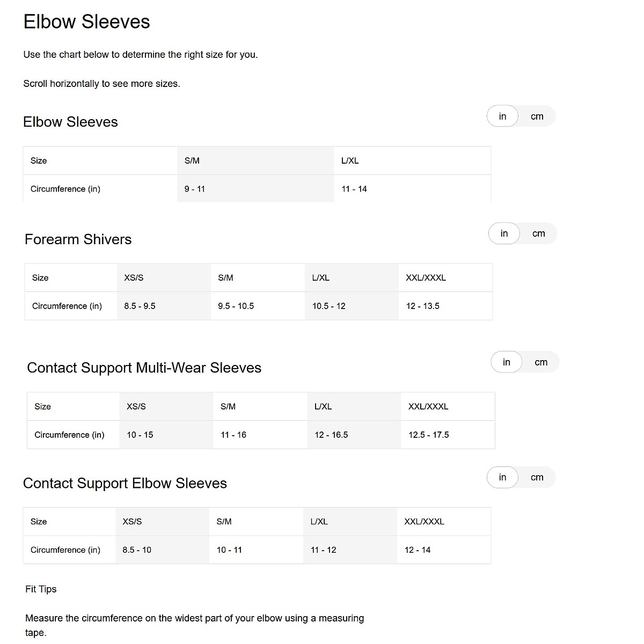Switch Contact Support Multi-Wear Sleeves to cm
This screenshot has height=644, width=644.
pyautogui.click(x=541, y=362)
